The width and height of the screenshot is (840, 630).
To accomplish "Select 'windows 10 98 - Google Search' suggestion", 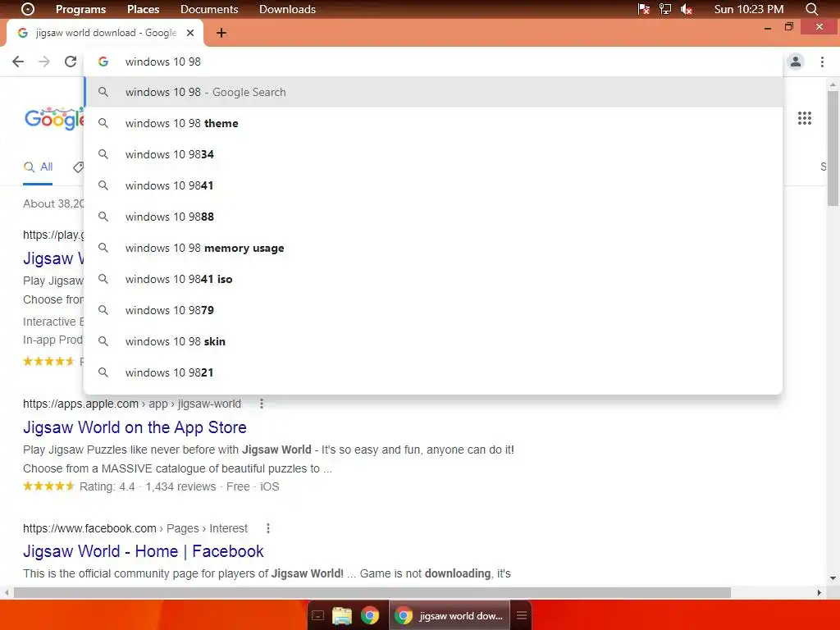I will (x=433, y=92).
